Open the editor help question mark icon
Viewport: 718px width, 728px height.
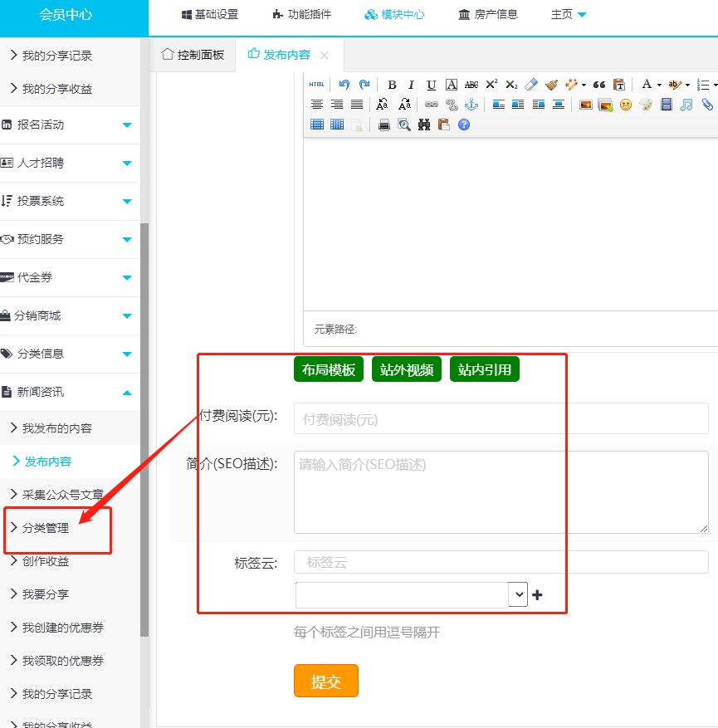464,125
